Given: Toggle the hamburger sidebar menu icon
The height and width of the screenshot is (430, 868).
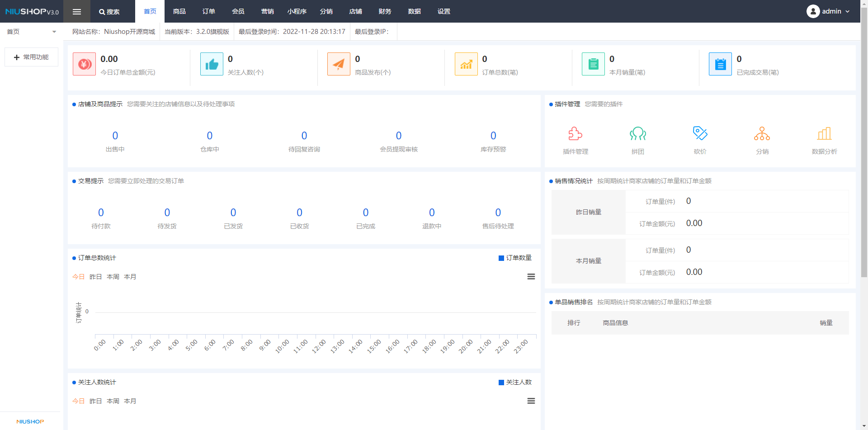Looking at the screenshot, I should (77, 12).
